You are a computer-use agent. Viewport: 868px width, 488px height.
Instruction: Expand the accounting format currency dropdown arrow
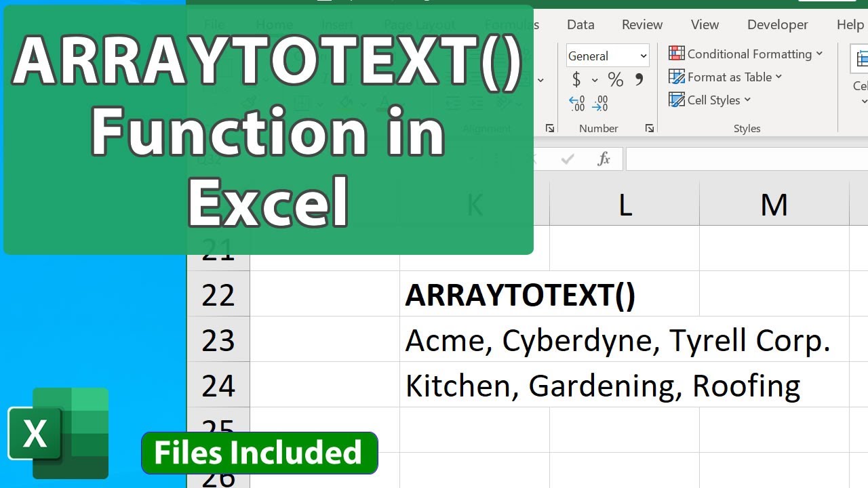(x=595, y=80)
